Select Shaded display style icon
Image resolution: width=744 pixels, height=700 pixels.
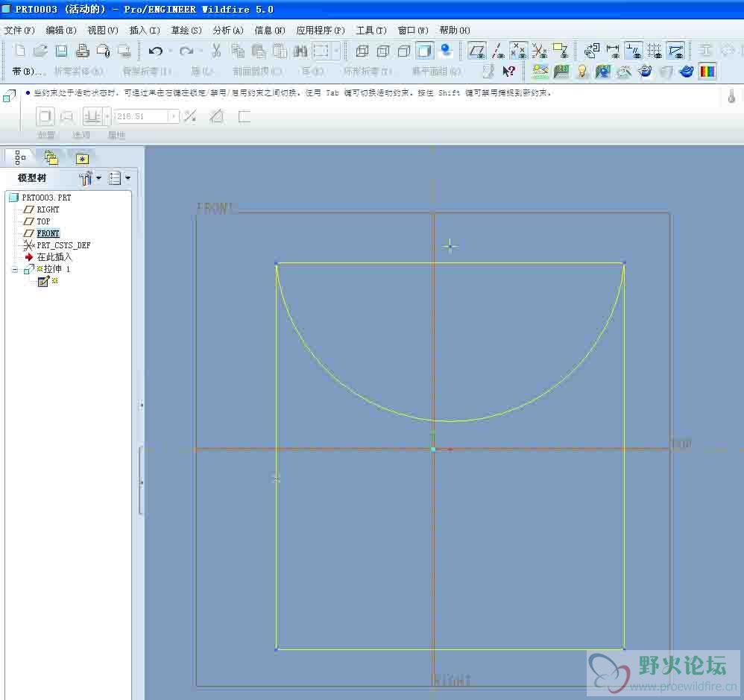425,50
